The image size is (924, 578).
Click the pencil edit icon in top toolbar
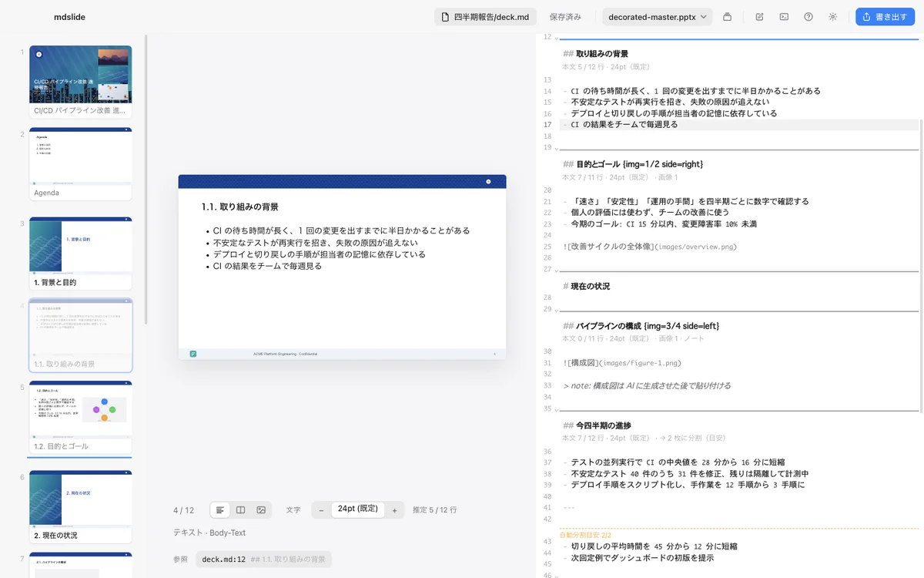coord(759,17)
